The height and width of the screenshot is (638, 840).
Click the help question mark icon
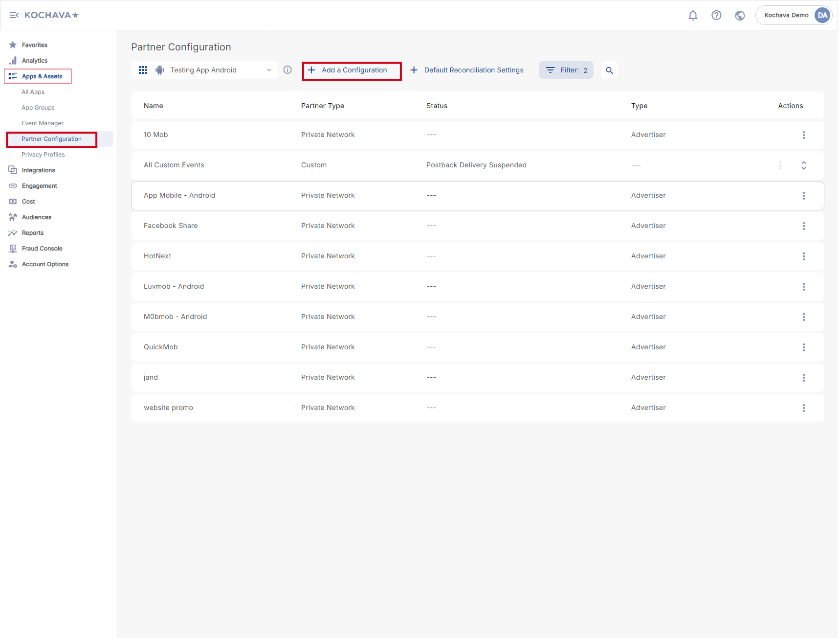click(716, 15)
